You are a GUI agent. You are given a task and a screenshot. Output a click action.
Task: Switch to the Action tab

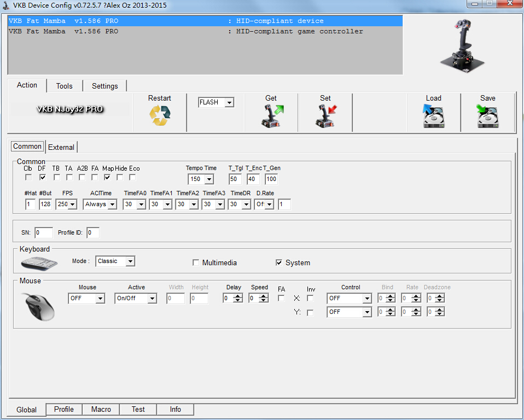coord(27,85)
